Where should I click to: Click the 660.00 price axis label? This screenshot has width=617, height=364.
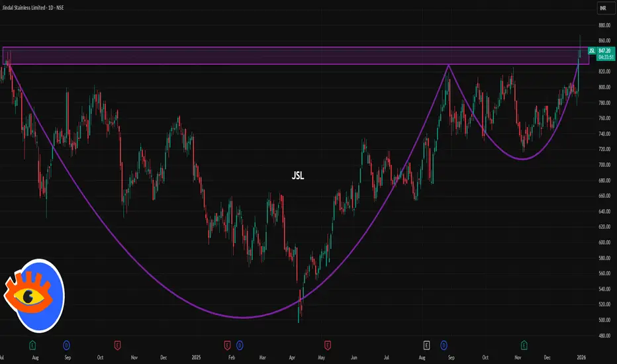[x=604, y=196]
